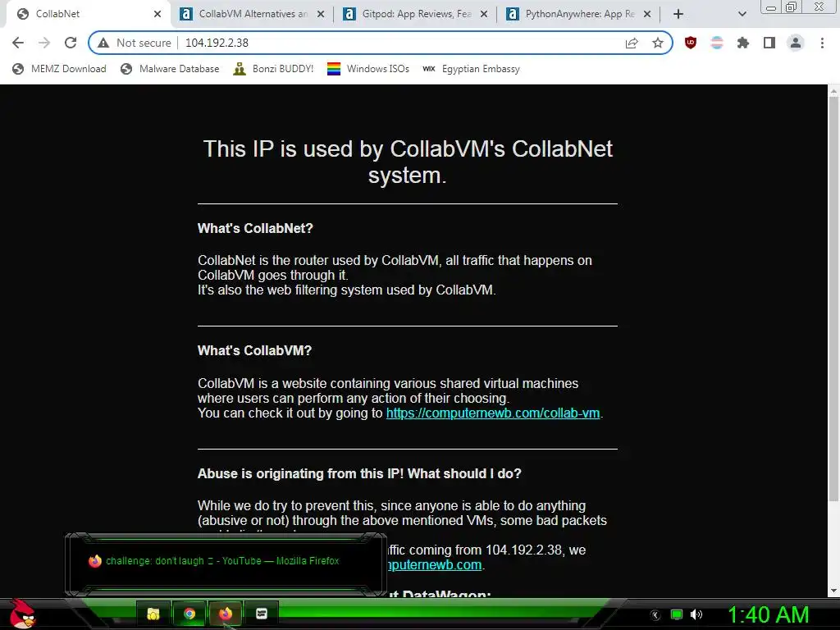Click scrollbar down arrow

pos(834,591)
